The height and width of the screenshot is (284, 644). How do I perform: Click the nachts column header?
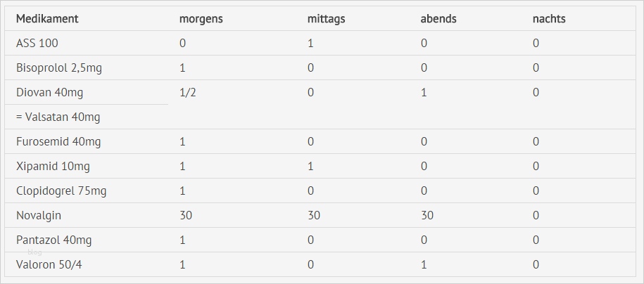pyautogui.click(x=549, y=19)
